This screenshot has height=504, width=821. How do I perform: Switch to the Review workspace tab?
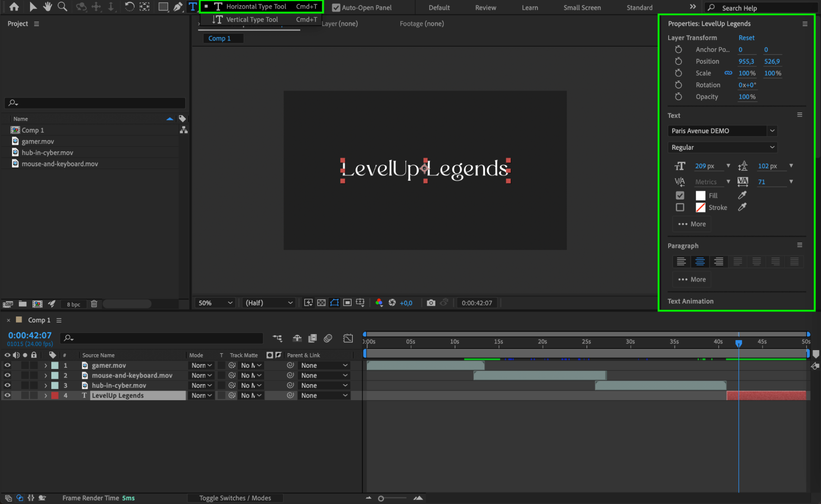[x=485, y=7]
